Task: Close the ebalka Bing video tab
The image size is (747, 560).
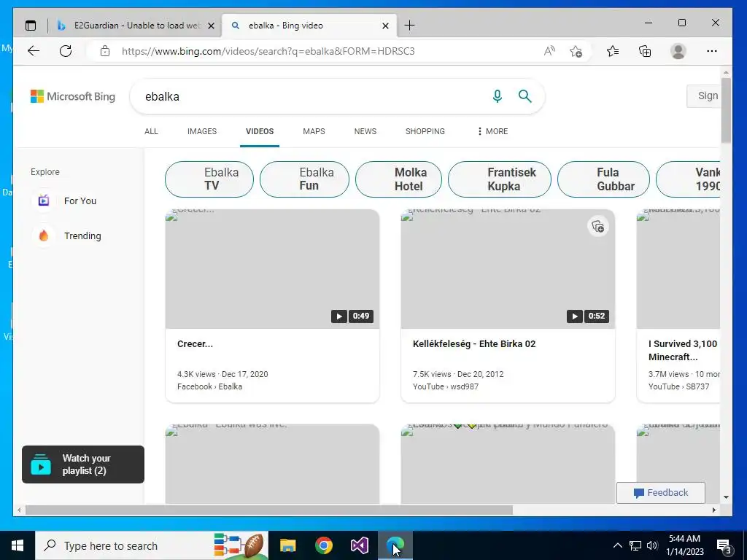Action: click(385, 26)
